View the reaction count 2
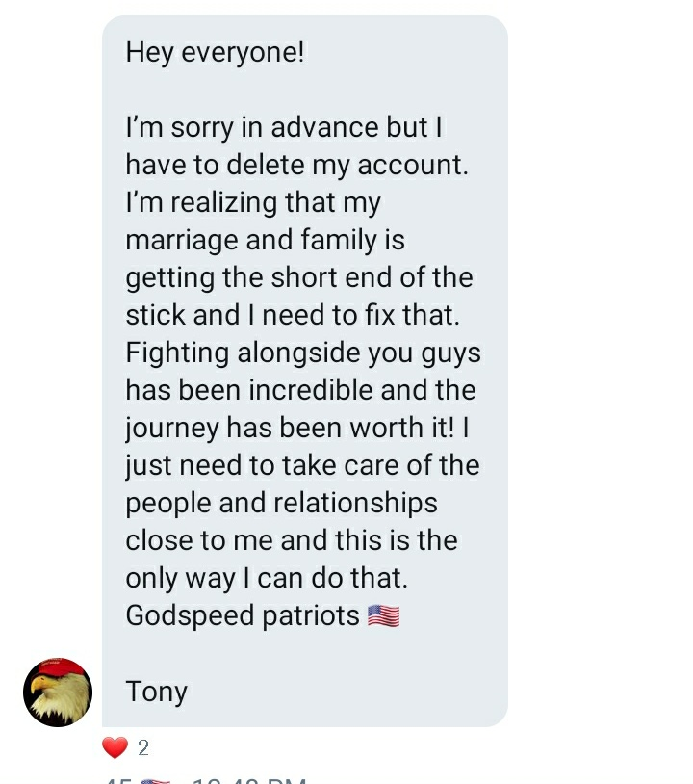Screen dimensions: 693x784 (142, 748)
